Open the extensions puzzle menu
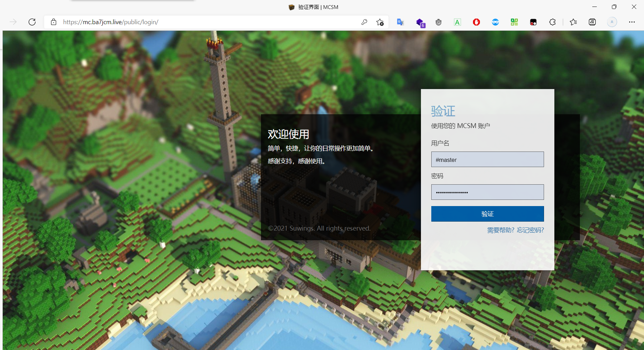This screenshot has height=350, width=644. pyautogui.click(x=552, y=22)
